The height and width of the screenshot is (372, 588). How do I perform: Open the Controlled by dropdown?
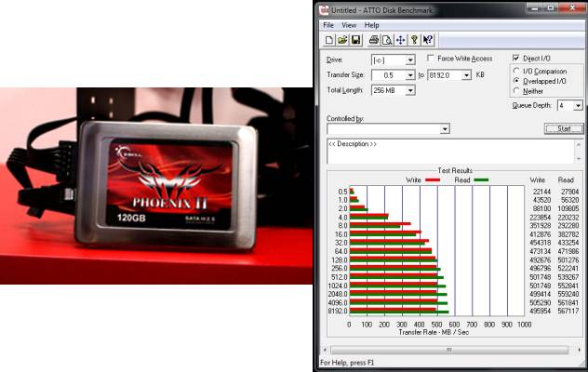click(445, 129)
